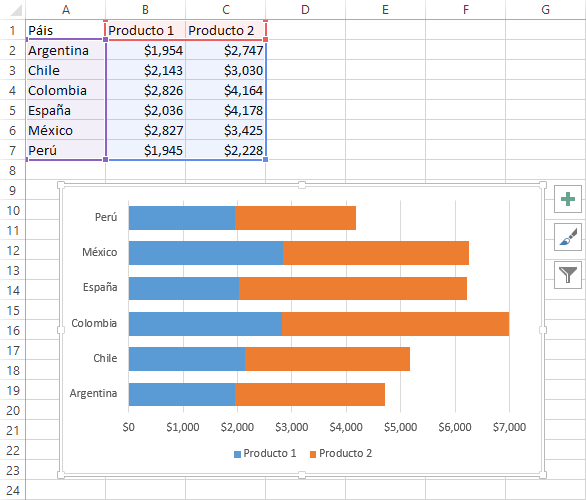Click the cell with value $2,143
This screenshot has height=500, width=586.
(x=145, y=70)
